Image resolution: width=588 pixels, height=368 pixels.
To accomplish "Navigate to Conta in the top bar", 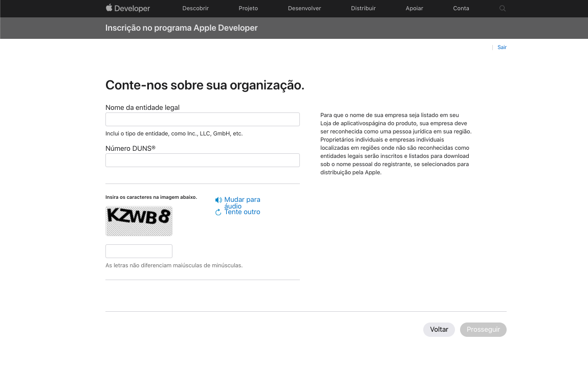I will coord(461,8).
